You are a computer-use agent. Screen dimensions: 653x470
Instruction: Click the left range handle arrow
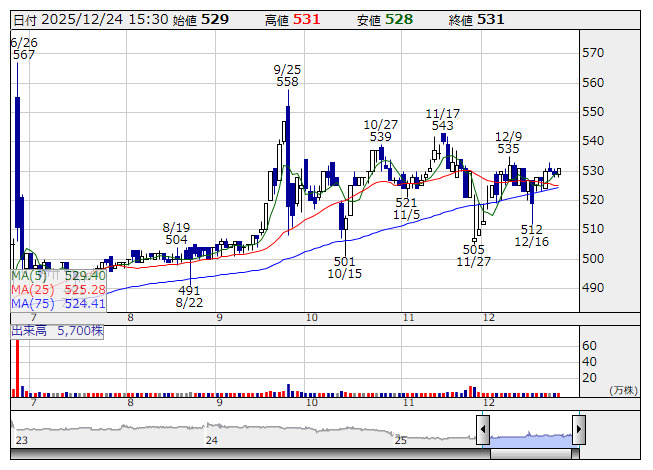(483, 429)
